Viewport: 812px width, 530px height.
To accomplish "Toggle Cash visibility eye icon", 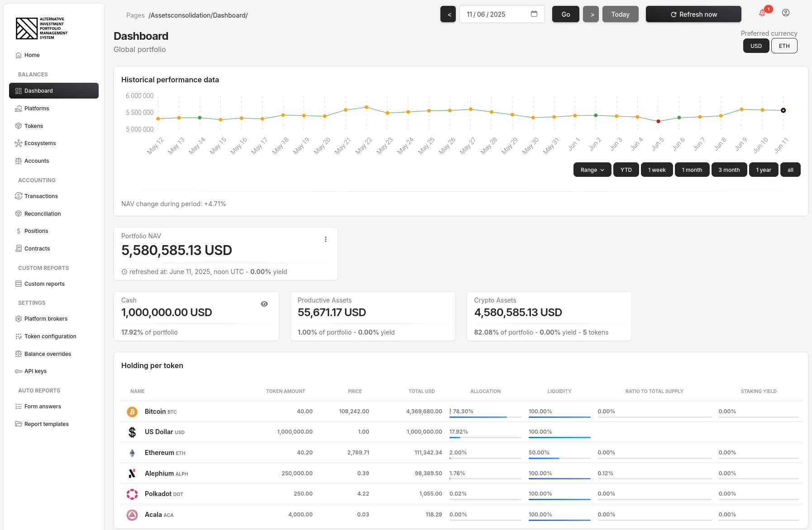I will pyautogui.click(x=264, y=304).
